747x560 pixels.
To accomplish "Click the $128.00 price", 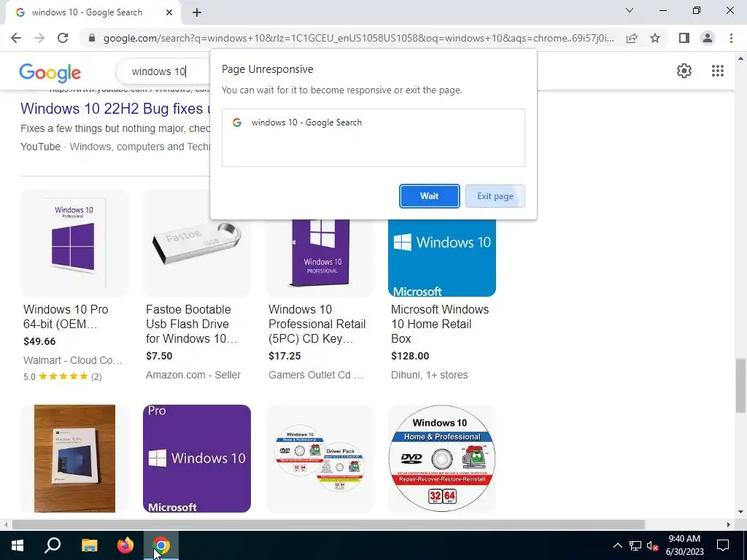I will click(x=410, y=356).
